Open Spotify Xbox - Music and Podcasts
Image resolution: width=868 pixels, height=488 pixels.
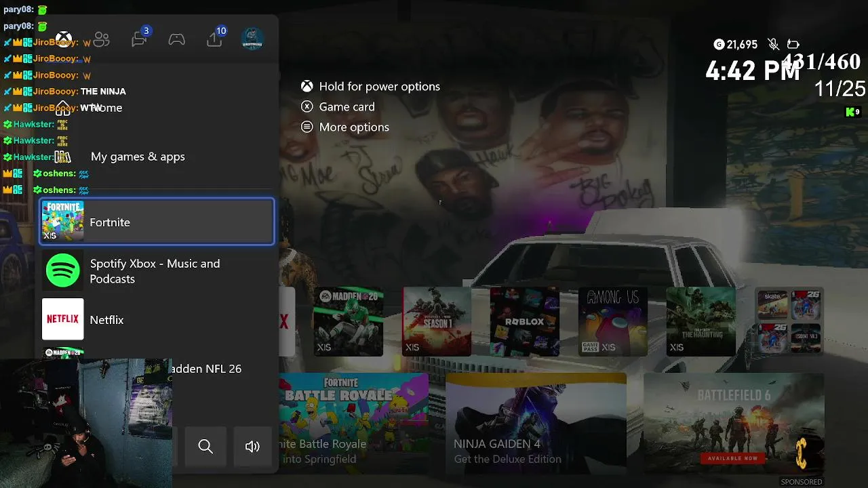(x=157, y=271)
